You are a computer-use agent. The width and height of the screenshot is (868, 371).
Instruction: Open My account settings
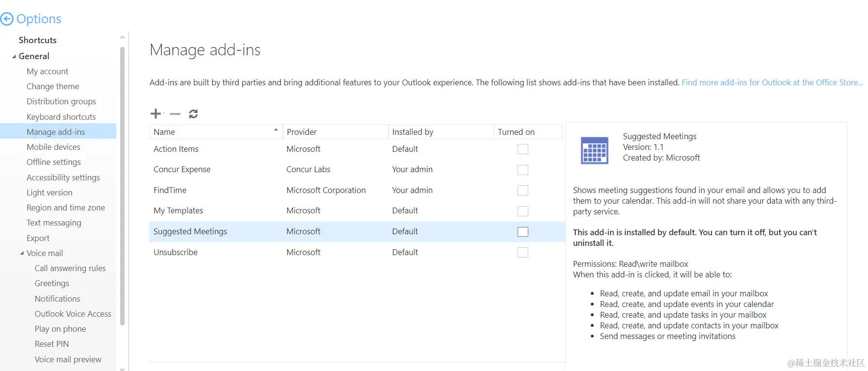coord(47,71)
